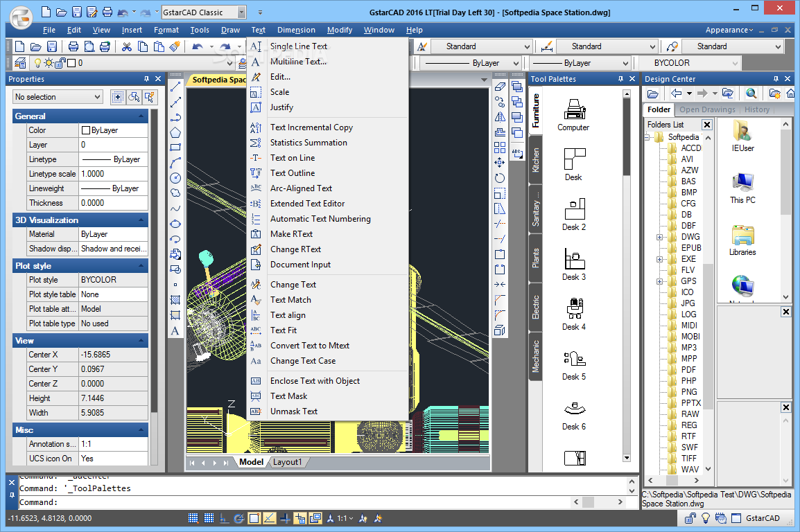Toggle Snap mode in status bar

pyautogui.click(x=193, y=518)
